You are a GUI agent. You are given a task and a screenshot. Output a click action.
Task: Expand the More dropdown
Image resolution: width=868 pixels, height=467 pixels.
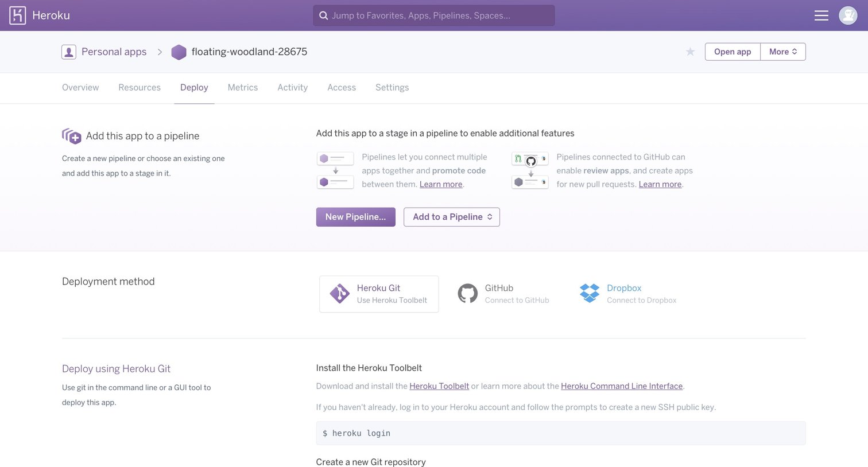coord(783,52)
